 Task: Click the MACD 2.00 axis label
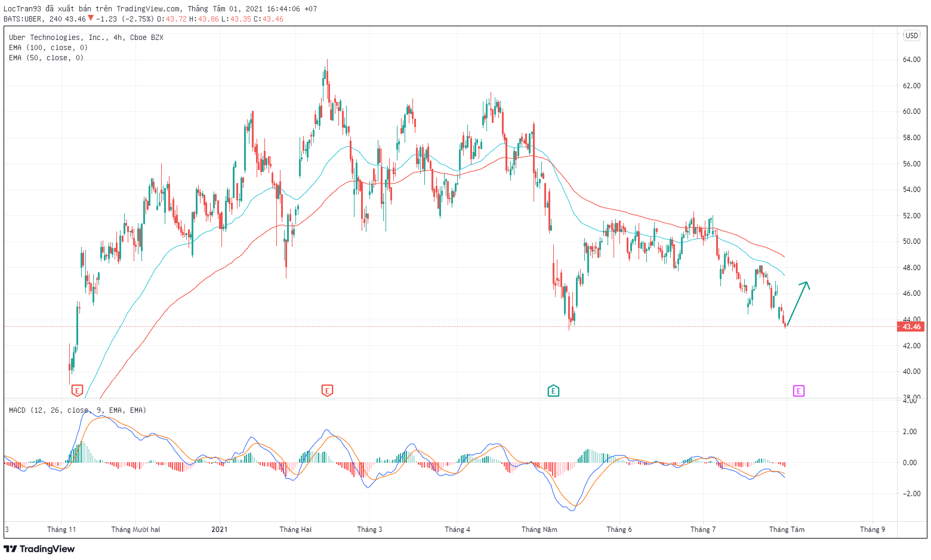910,432
